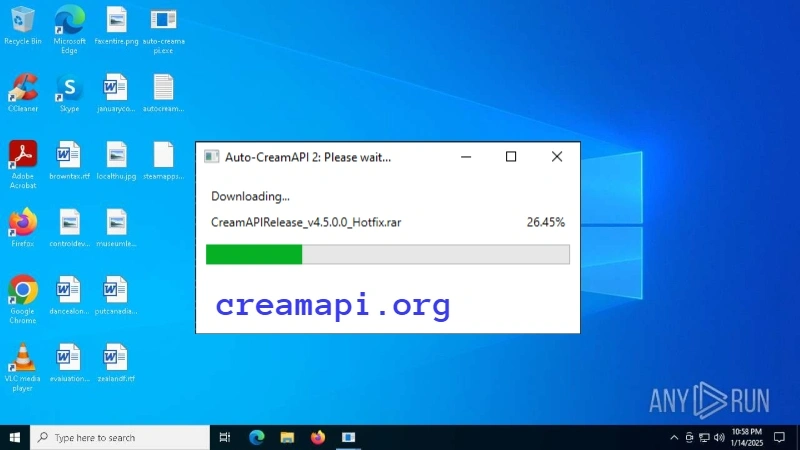
Task: Select the dancealon... Word document
Action: (x=69, y=295)
